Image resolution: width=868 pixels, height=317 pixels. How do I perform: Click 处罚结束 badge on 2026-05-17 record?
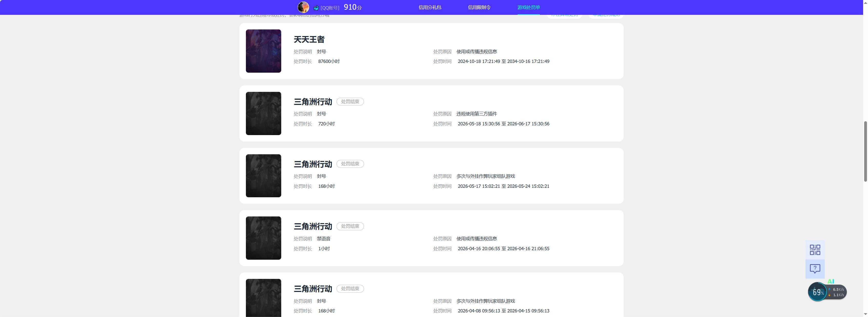(350, 164)
